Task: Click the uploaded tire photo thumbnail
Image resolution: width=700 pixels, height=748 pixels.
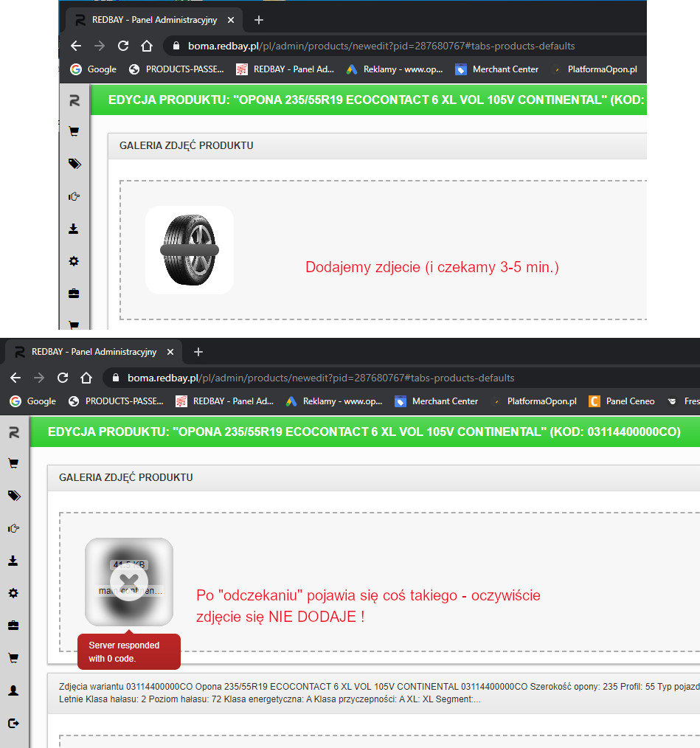Action: pos(190,250)
